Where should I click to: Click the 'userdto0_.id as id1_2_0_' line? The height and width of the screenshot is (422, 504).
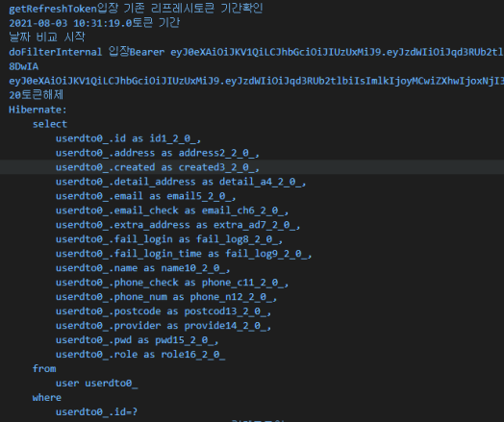click(x=128, y=138)
